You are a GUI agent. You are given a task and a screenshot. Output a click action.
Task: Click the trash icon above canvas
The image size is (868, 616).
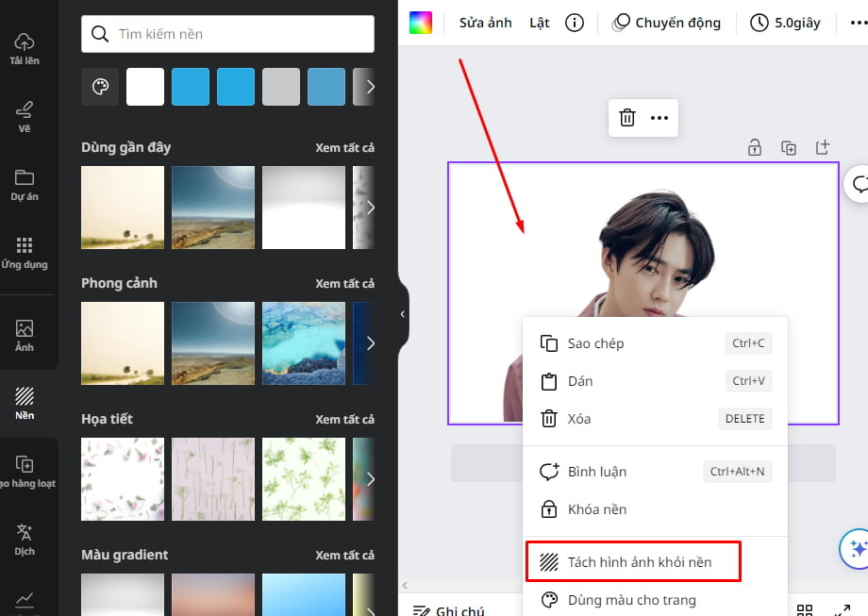point(627,118)
